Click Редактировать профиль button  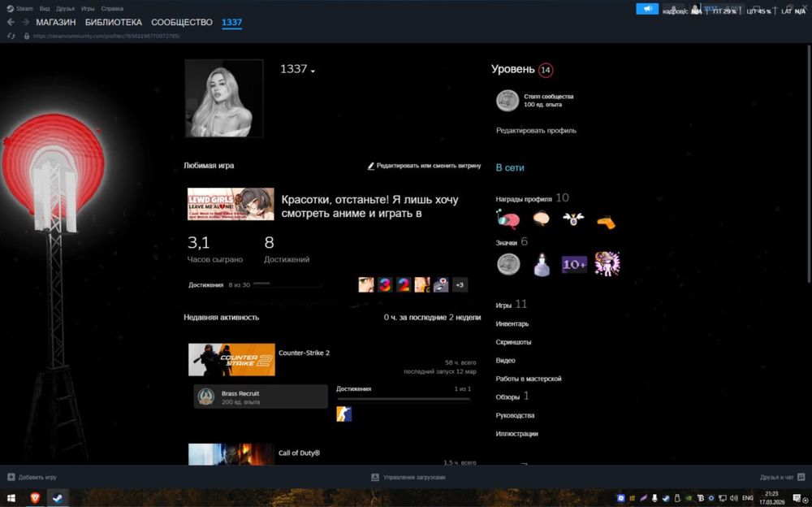pyautogui.click(x=536, y=131)
